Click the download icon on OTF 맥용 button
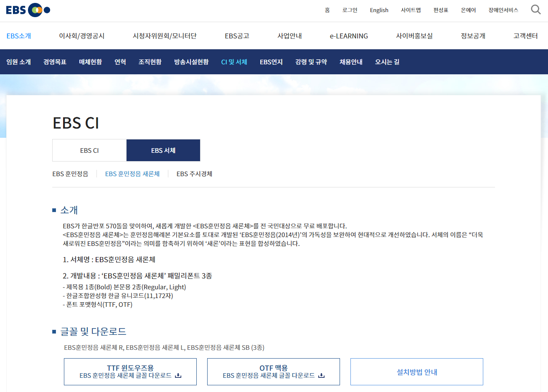The width and height of the screenshot is (548, 392). (321, 376)
